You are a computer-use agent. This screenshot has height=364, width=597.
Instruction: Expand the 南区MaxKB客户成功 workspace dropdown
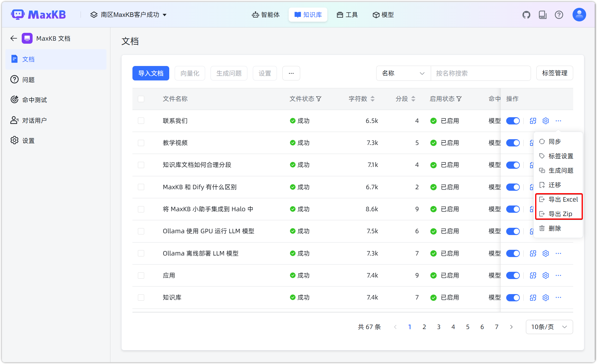[129, 14]
